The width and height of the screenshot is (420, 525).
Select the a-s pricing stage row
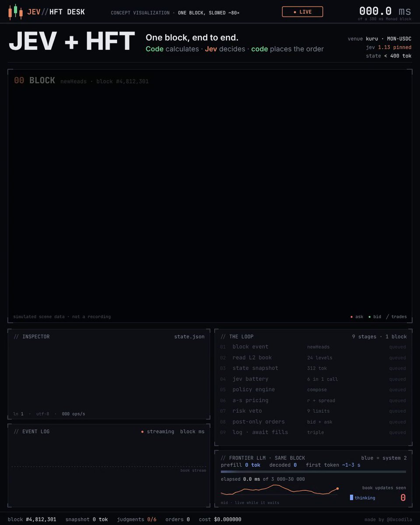(x=313, y=400)
